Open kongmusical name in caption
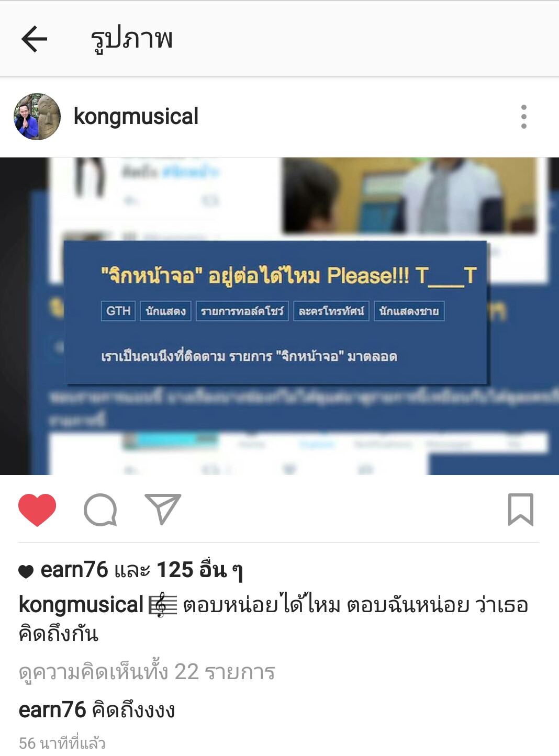 tap(81, 605)
